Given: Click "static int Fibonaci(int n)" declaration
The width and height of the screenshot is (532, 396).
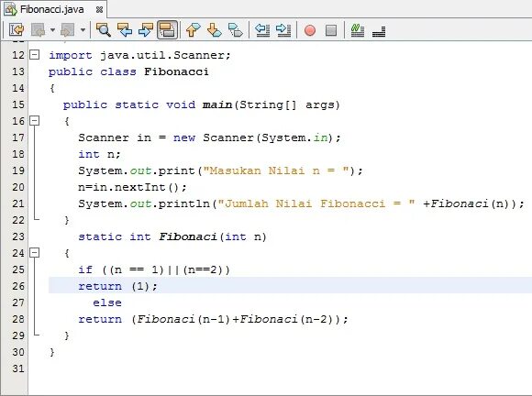Looking at the screenshot, I should coord(172,236).
